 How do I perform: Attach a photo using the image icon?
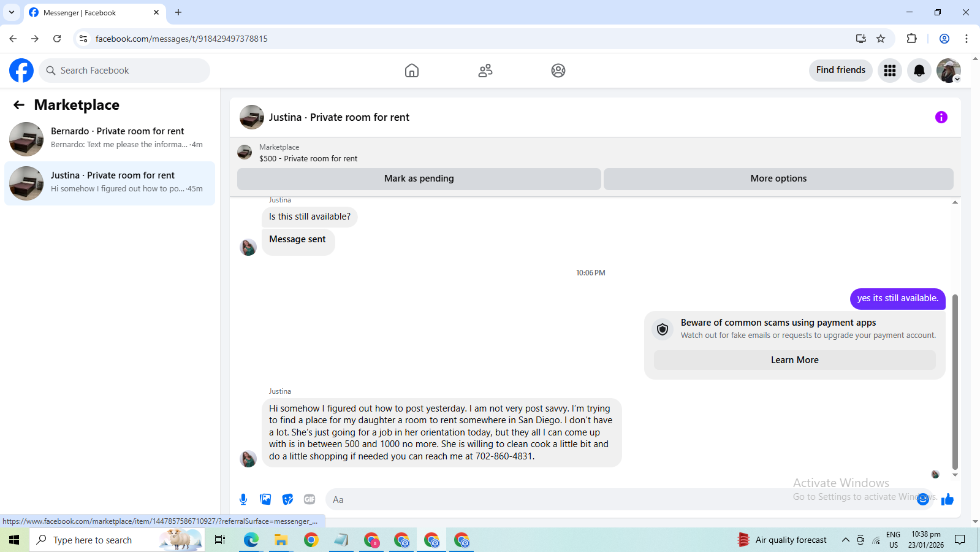(x=265, y=499)
